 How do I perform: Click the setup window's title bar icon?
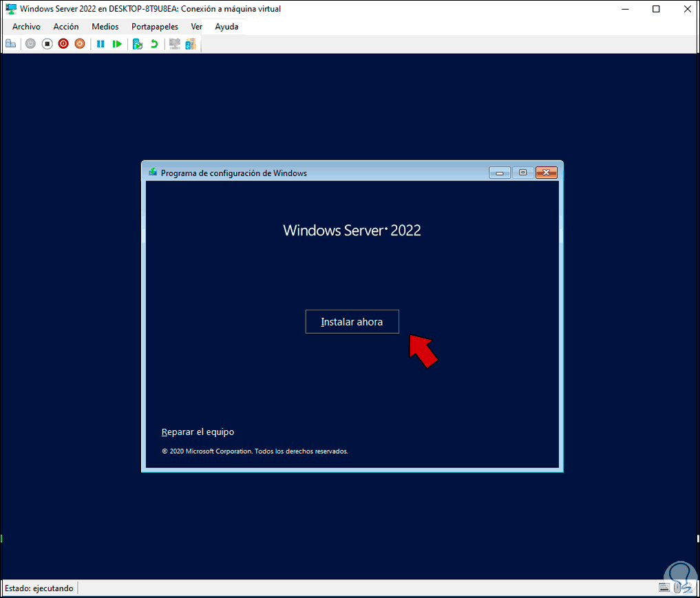click(153, 172)
